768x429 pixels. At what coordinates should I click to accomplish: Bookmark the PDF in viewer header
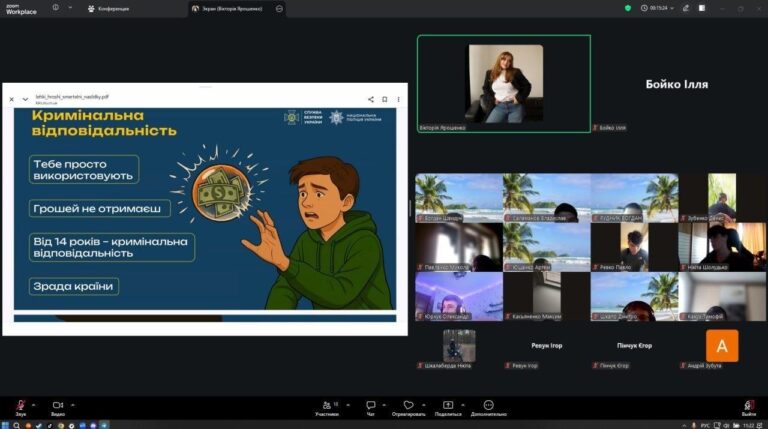pyautogui.click(x=385, y=99)
